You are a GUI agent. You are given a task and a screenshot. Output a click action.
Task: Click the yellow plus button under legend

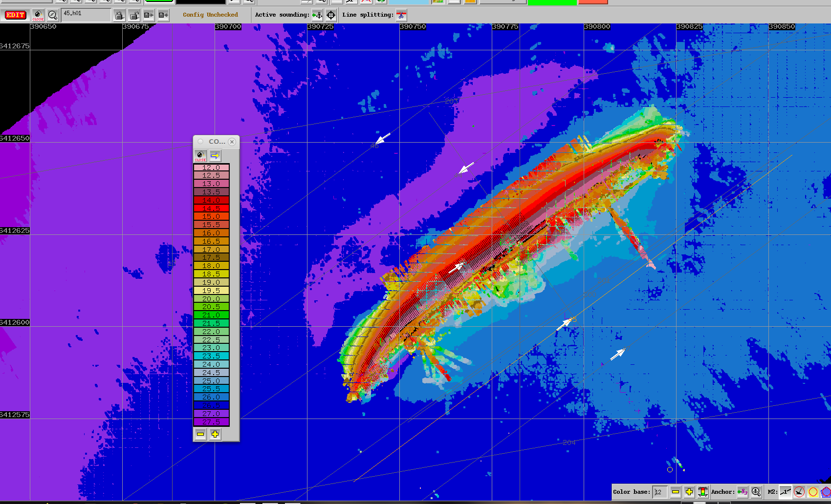click(215, 434)
